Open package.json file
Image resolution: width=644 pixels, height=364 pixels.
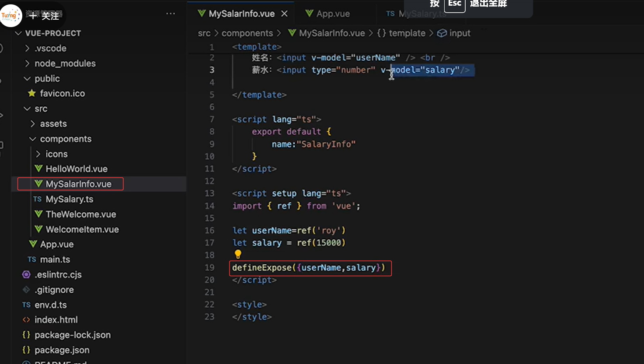pos(62,350)
